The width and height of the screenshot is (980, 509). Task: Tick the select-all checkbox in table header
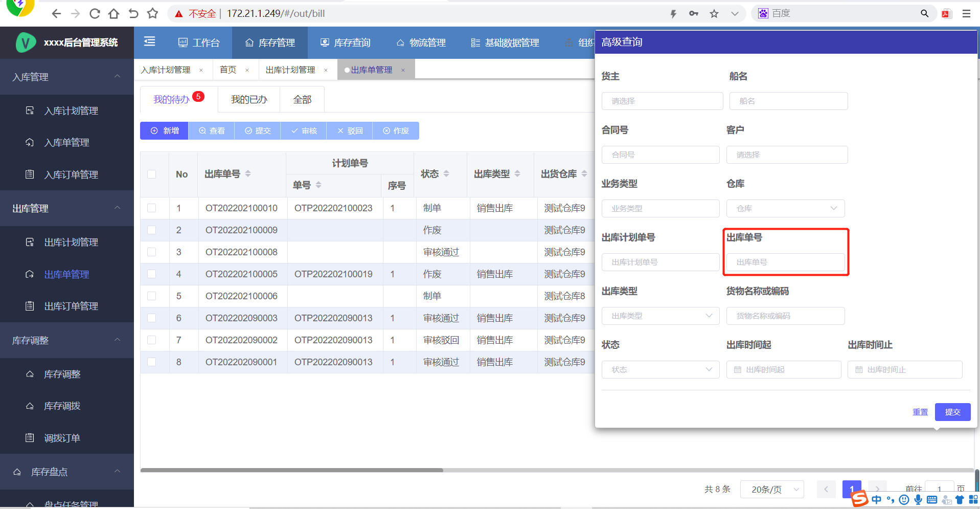(151, 174)
